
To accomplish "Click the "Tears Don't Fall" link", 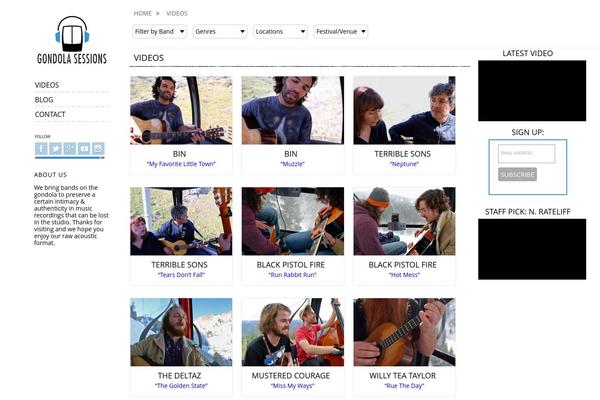I will [181, 275].
